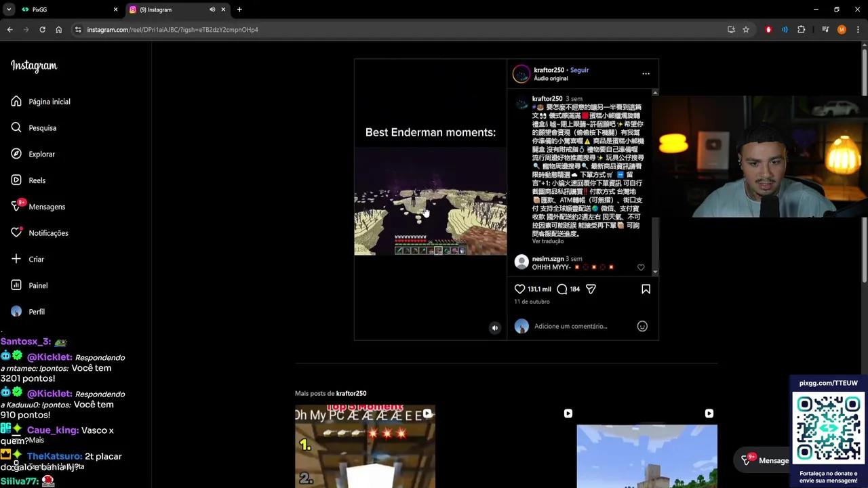Click the 11 de outubro date

pos(532,302)
